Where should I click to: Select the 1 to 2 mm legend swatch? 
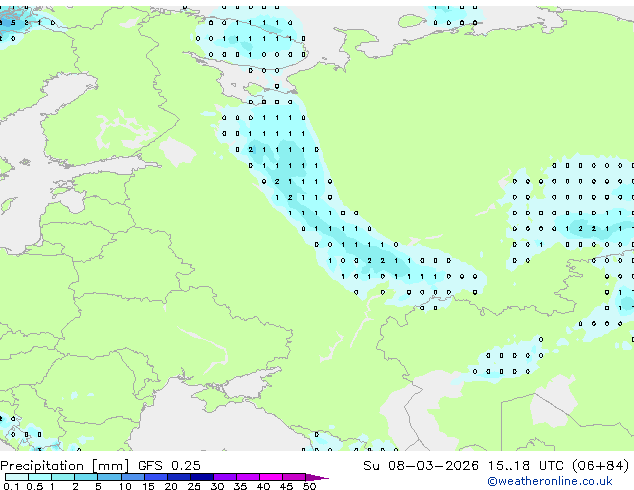tap(63, 477)
